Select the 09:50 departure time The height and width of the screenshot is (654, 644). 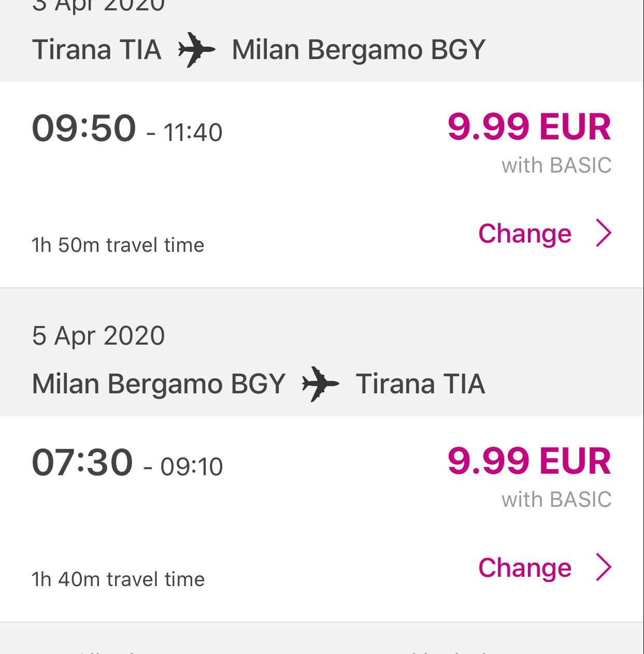click(84, 128)
